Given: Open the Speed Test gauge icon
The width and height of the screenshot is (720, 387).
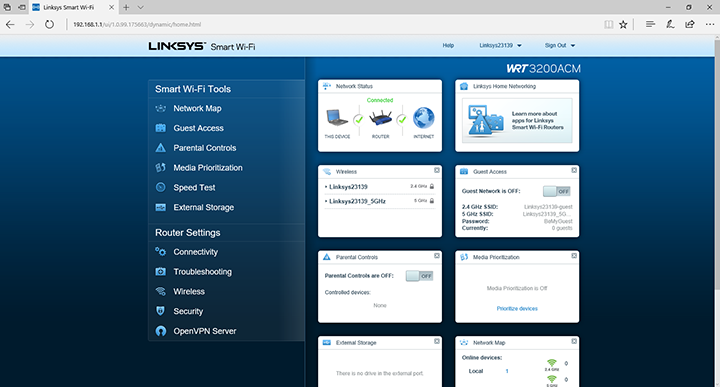Looking at the screenshot, I should [161, 187].
